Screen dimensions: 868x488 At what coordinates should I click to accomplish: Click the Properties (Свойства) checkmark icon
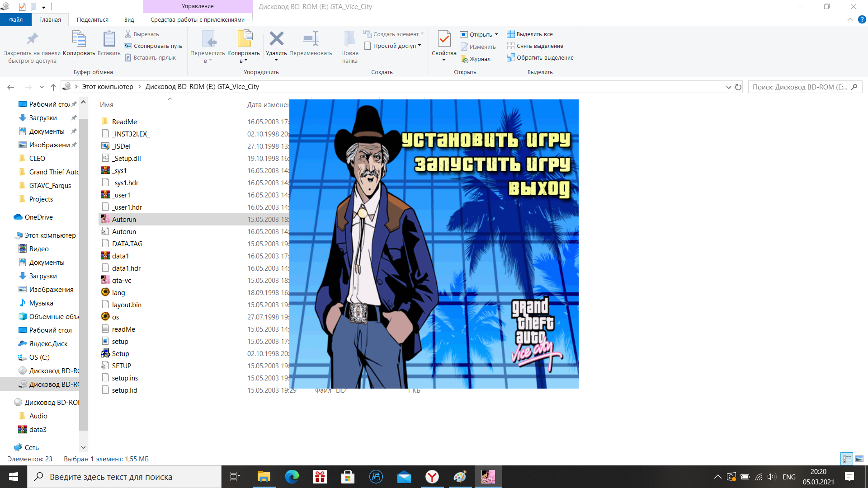coord(444,39)
